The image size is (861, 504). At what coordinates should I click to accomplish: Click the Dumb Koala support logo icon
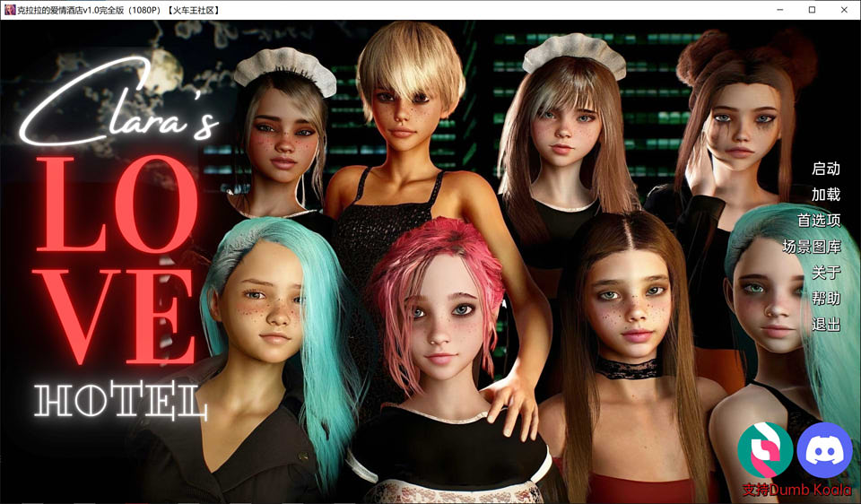764,450
